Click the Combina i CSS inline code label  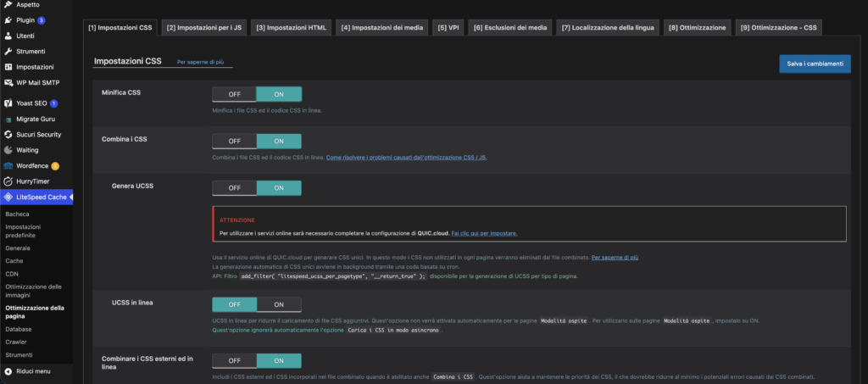(453, 377)
